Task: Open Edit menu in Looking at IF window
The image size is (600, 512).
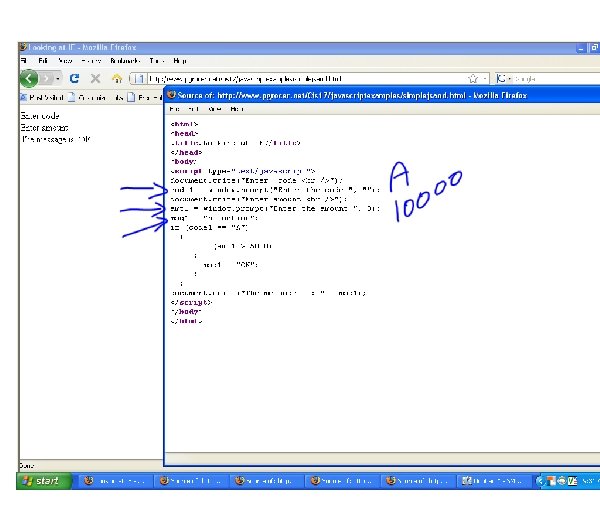Action: click(x=42, y=61)
